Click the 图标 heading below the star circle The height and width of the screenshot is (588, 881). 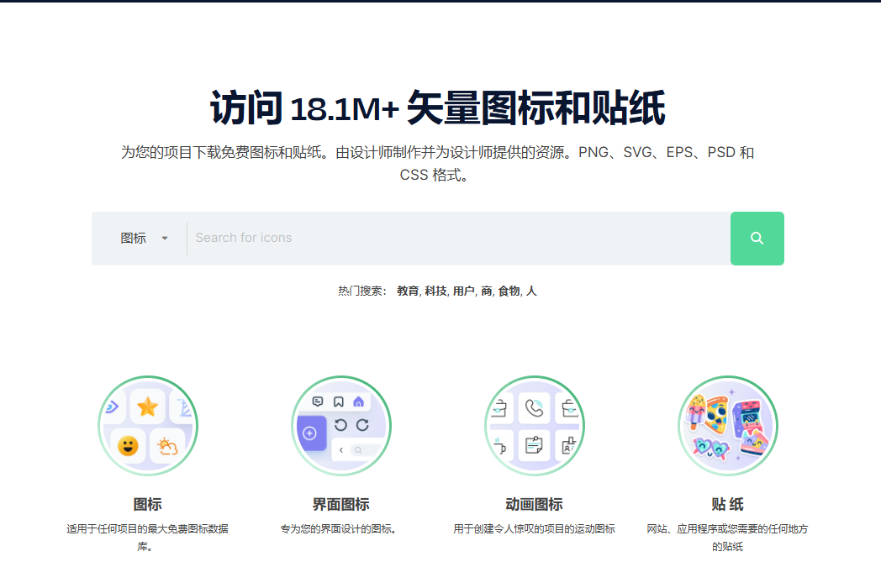[148, 504]
